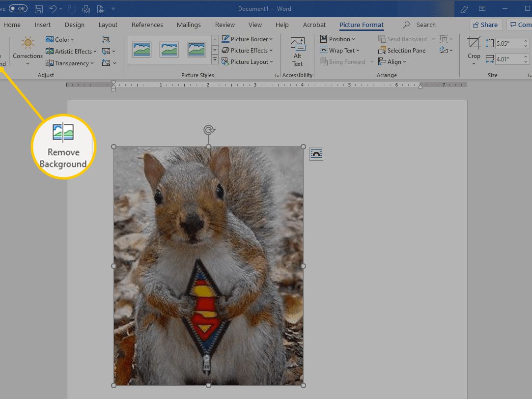Click the Compress Pictures icon
Viewport: 532px width, 399px height.
(x=106, y=39)
